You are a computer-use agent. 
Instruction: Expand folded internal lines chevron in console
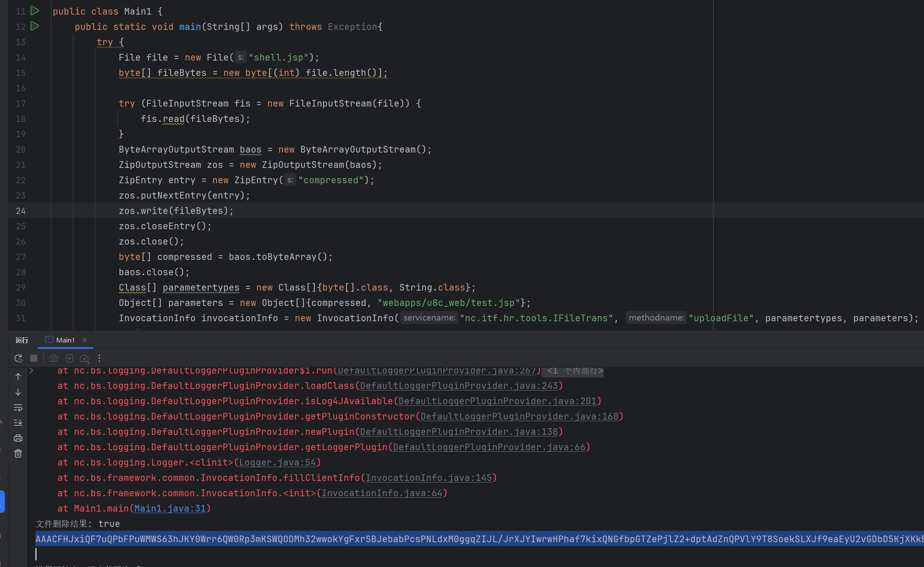pos(31,370)
